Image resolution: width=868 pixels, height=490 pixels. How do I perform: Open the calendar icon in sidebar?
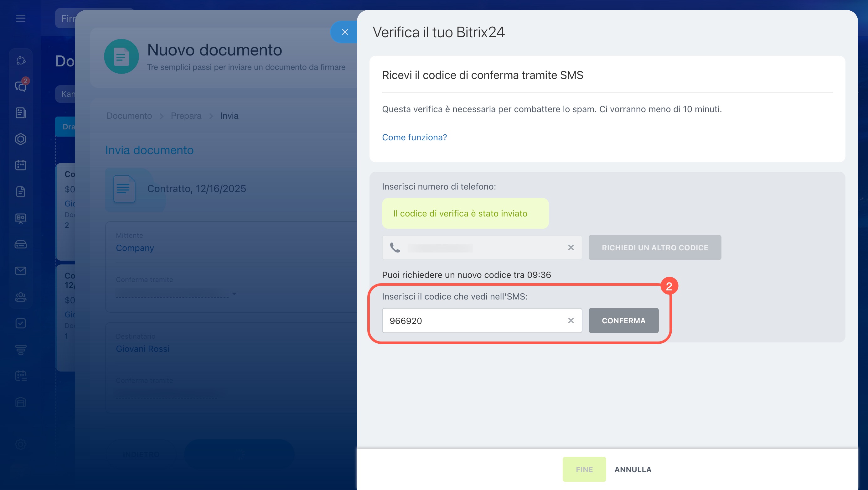click(21, 165)
